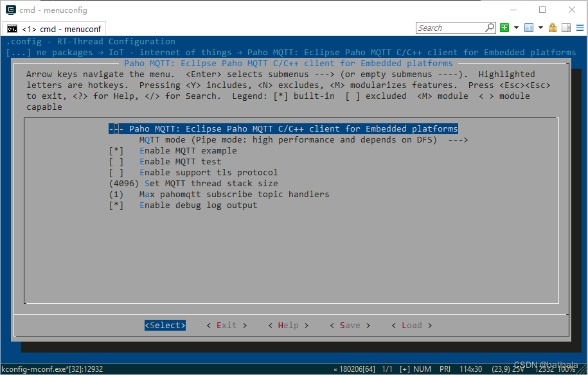The height and width of the screenshot is (375, 588).
Task: Click the lock console padlock icon
Action: coord(553,28)
